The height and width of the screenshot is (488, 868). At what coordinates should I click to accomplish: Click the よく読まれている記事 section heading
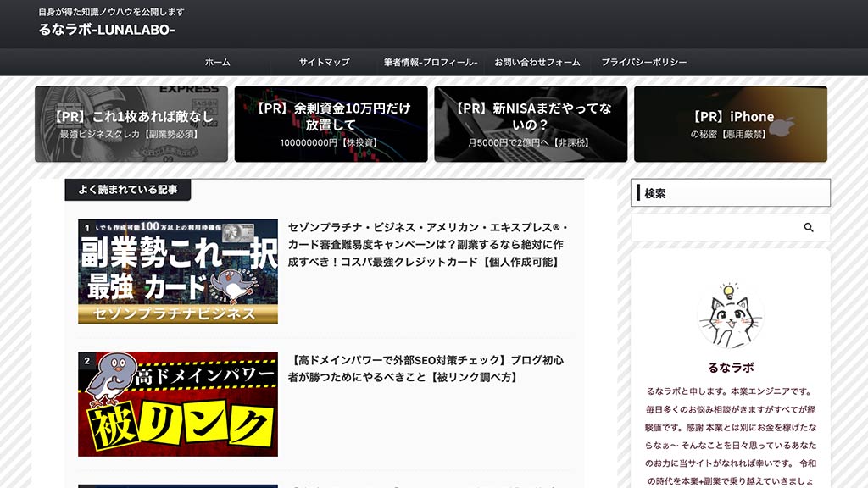click(128, 190)
